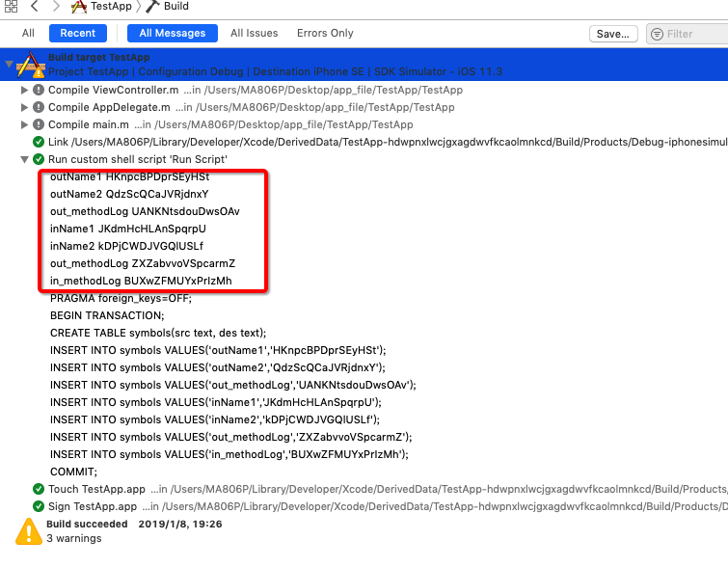Select the All filter scope
Screen dimensions: 728x567
click(29, 33)
